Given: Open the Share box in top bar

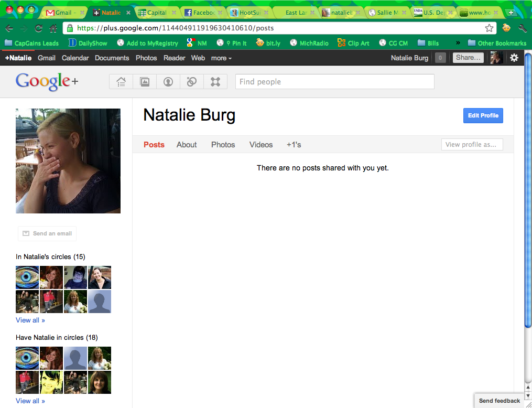Looking at the screenshot, I should 468,58.
